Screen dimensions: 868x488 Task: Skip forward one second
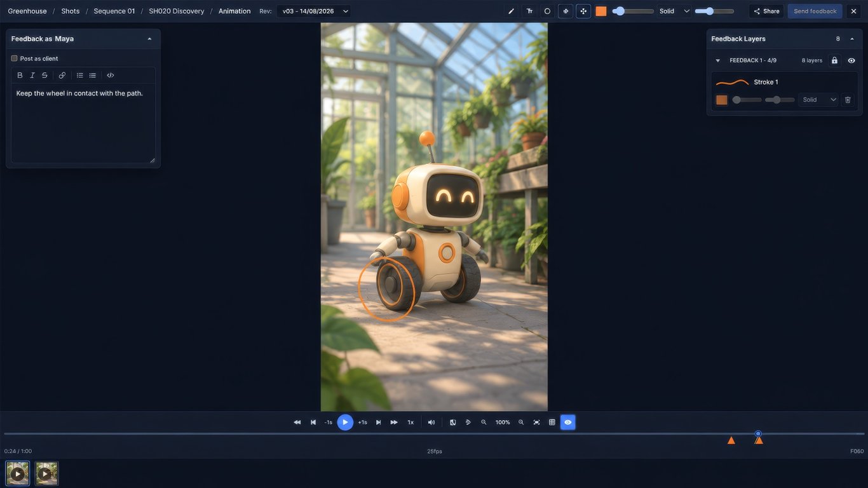pyautogui.click(x=362, y=422)
